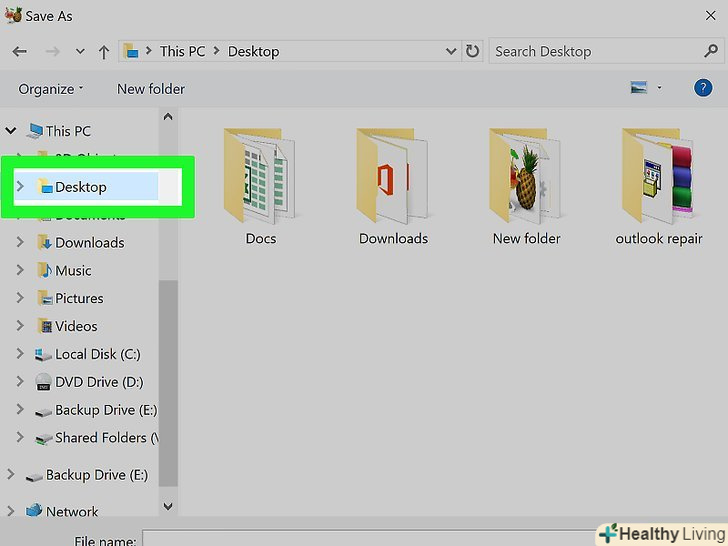
Task: Expand the Pictures tree node
Action: [x=20, y=298]
